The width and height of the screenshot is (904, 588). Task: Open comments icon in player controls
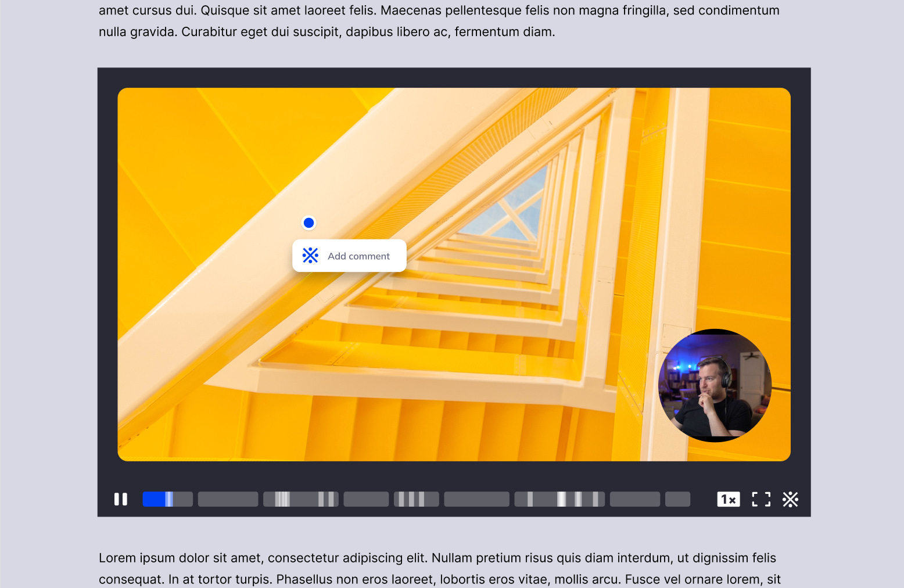(790, 499)
